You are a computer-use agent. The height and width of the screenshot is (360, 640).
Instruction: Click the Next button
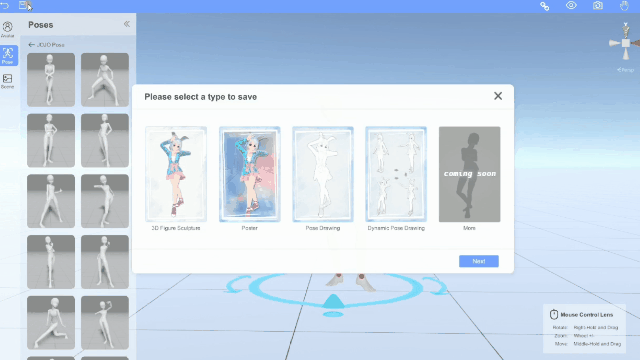479,261
